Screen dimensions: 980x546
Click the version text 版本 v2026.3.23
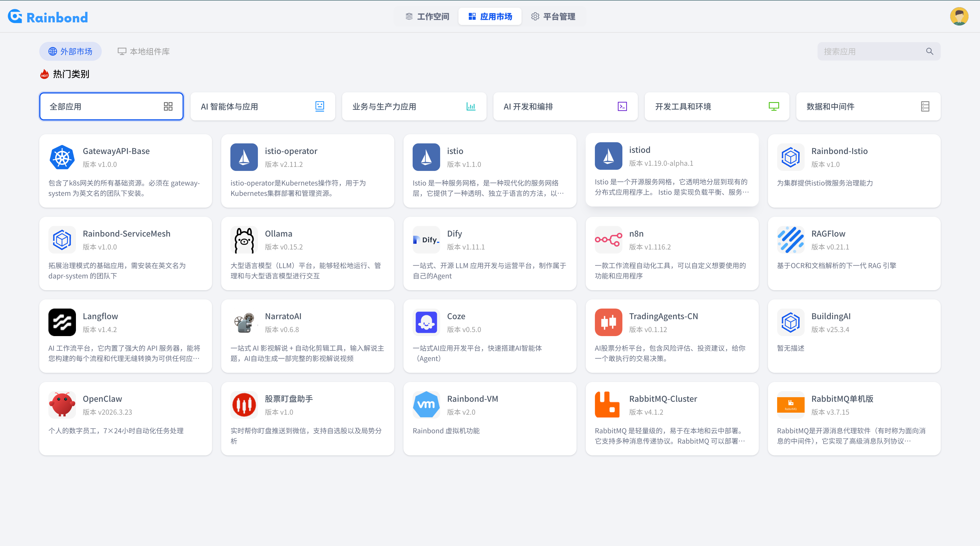pos(107,412)
